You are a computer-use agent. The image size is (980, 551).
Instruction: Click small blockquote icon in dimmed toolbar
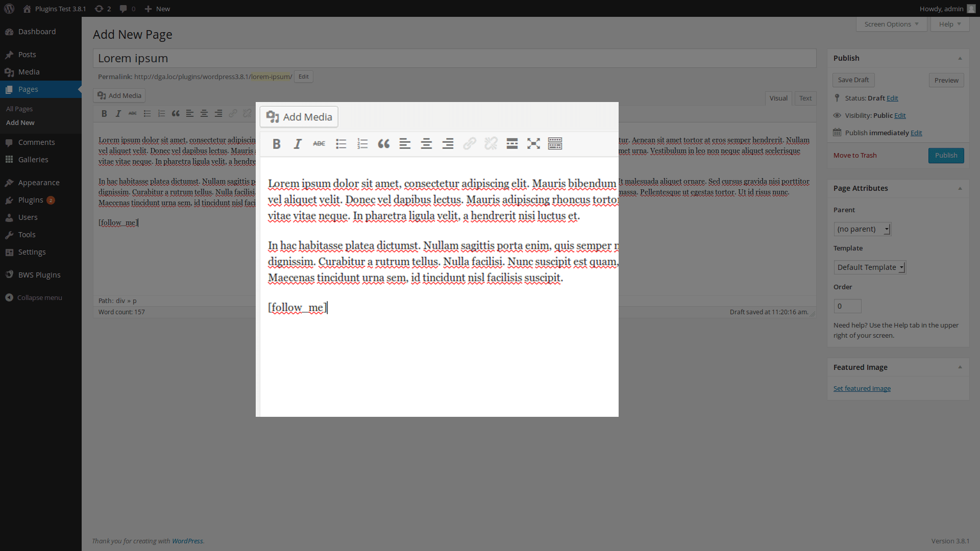[x=176, y=114]
